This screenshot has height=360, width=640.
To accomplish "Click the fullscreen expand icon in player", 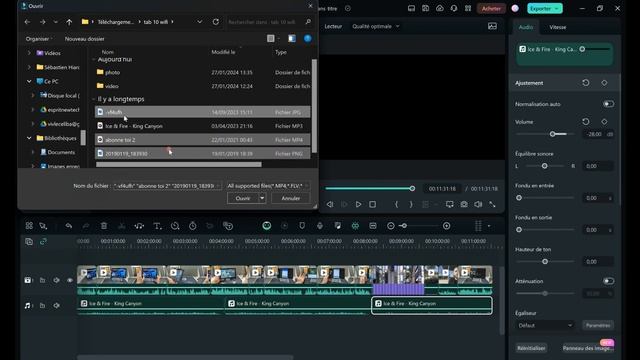I will (x=492, y=204).
